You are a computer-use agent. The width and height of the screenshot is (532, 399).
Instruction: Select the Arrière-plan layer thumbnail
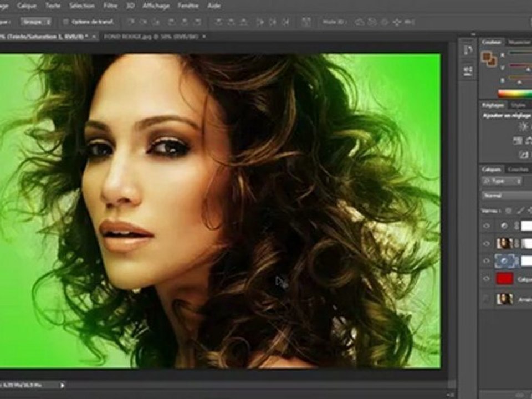(x=504, y=299)
